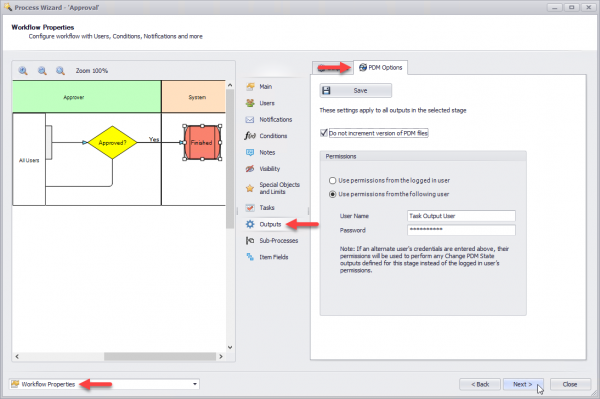Click the Close button
Screen dimensions: 600x399
(x=570, y=384)
